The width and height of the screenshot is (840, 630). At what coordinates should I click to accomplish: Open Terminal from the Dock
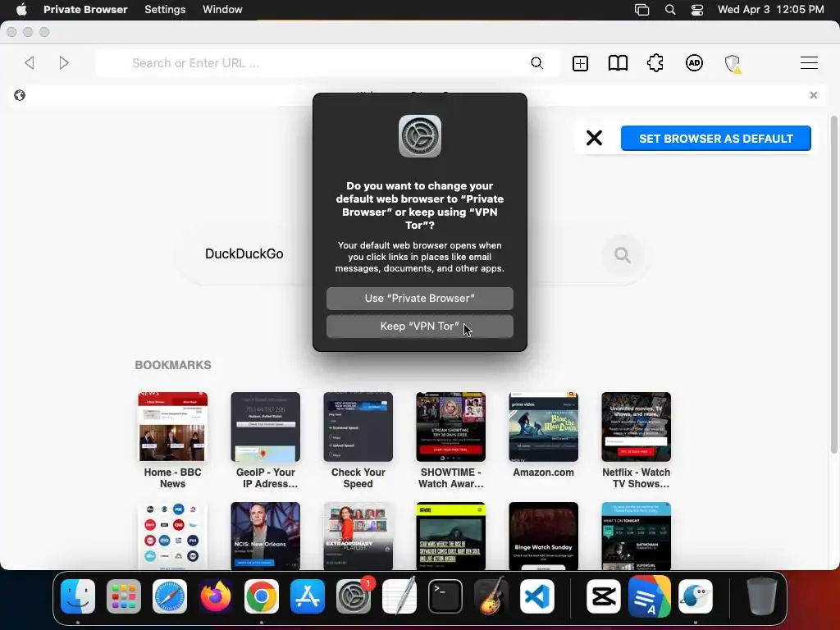pos(445,596)
